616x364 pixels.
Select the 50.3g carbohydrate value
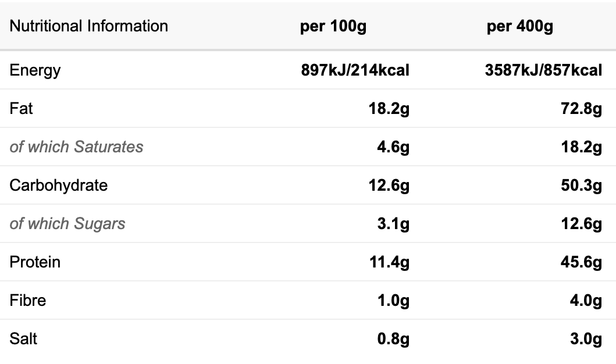pos(582,185)
